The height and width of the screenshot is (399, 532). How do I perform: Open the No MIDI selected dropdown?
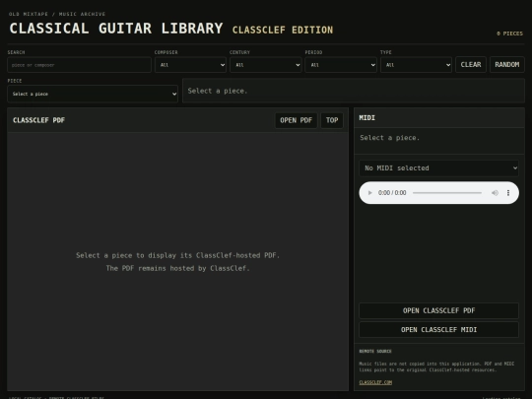[x=438, y=167]
